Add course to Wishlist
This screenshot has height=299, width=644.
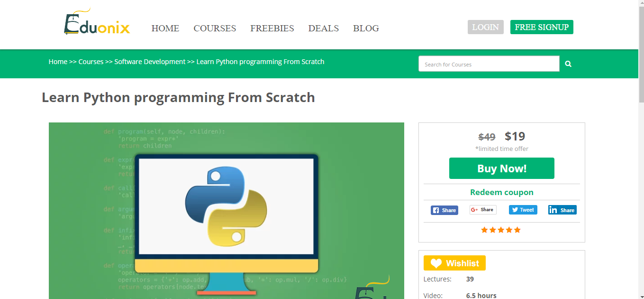click(x=454, y=262)
